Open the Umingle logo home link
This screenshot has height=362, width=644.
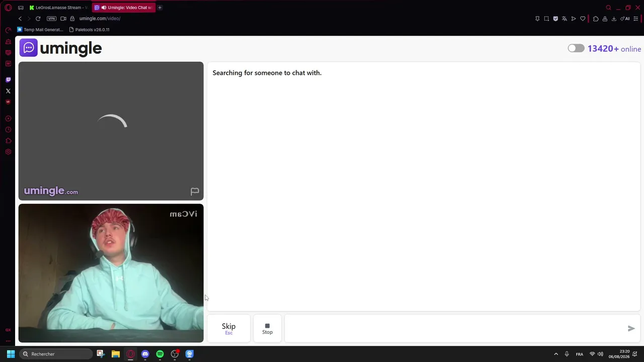60,48
